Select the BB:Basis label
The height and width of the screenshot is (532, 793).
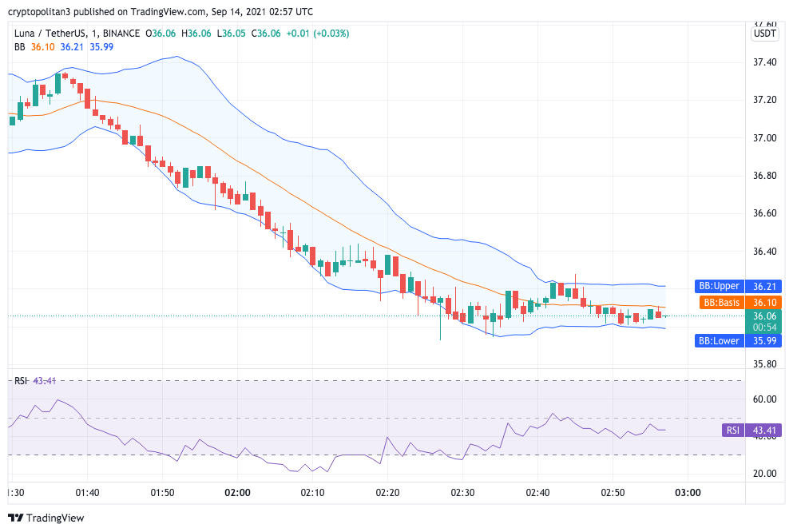click(x=722, y=303)
